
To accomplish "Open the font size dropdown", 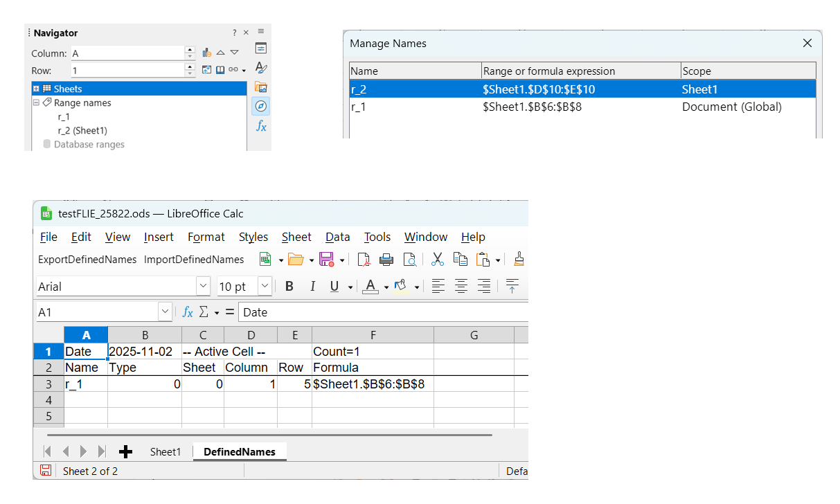I will [265, 286].
